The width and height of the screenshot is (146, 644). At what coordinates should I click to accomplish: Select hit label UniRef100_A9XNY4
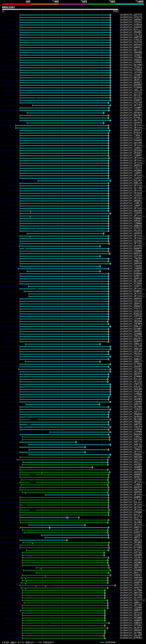point(131,113)
